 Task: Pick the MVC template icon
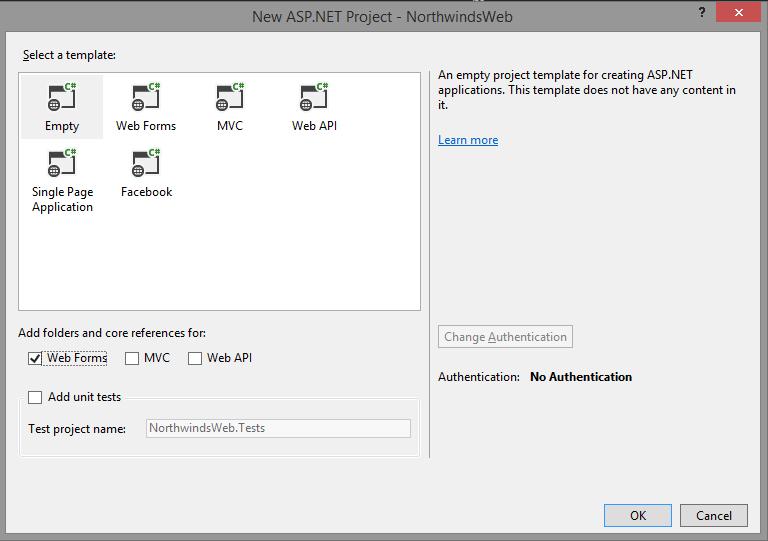(x=230, y=107)
